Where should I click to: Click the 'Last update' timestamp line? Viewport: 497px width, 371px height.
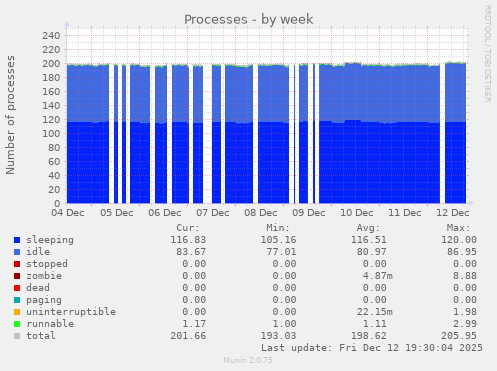point(372,348)
